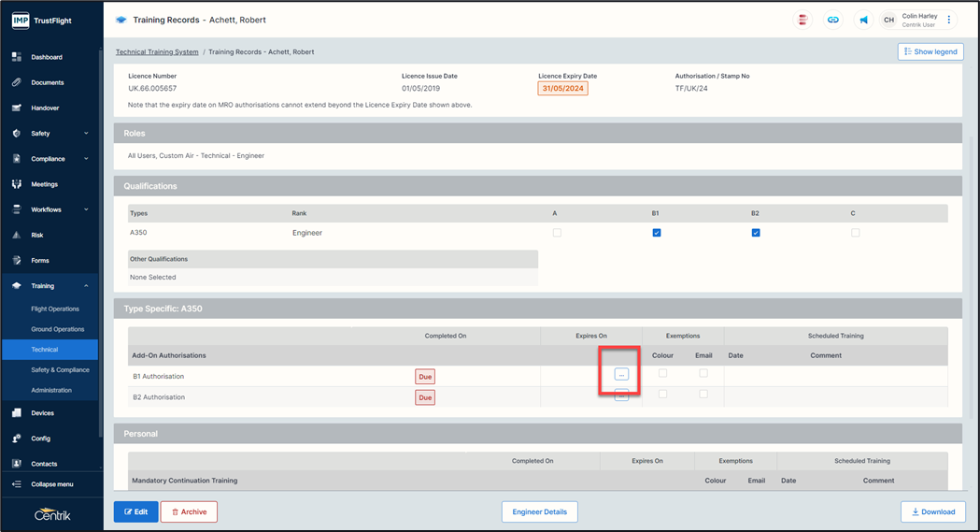This screenshot has width=980, height=532.
Task: Click the Documents paperclip icon
Action: (x=17, y=82)
